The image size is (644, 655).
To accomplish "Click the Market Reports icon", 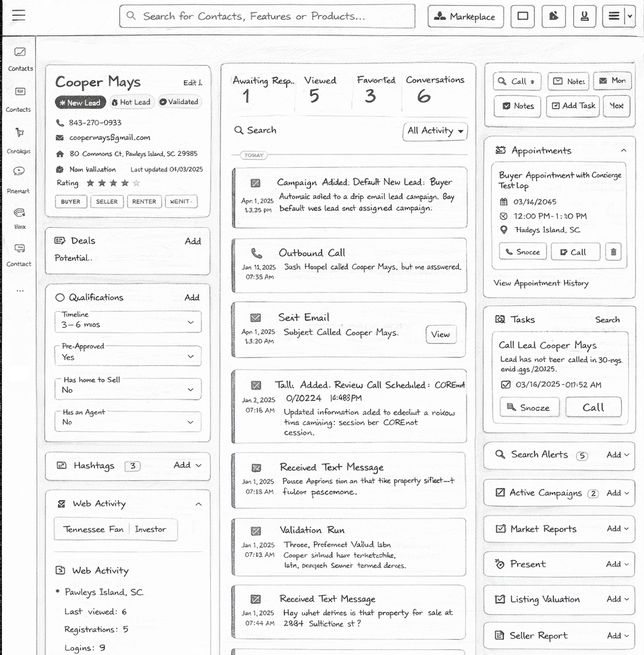I will point(500,529).
